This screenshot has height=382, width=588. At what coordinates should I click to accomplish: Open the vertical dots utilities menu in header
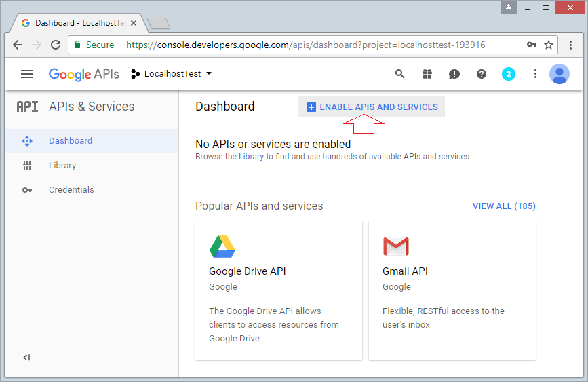(535, 74)
